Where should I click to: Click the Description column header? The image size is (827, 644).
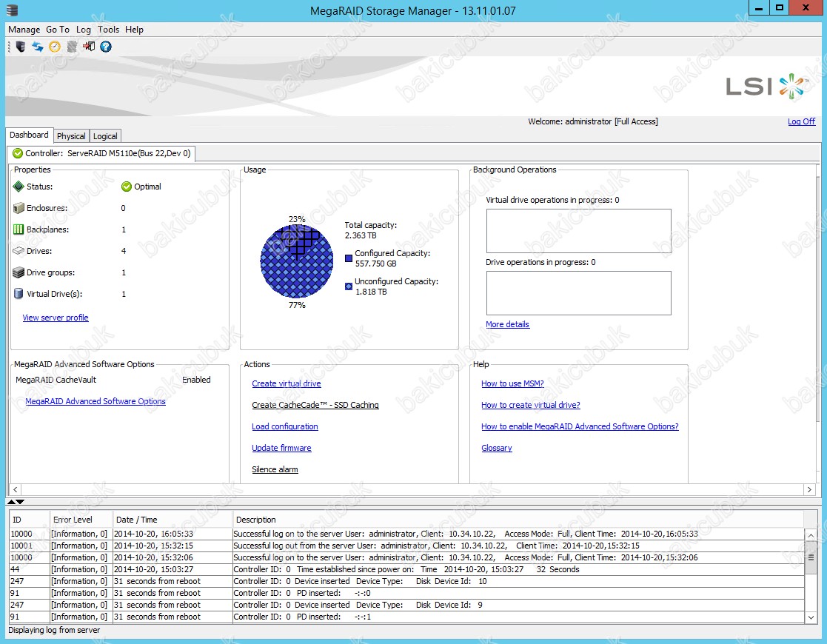tap(518, 520)
